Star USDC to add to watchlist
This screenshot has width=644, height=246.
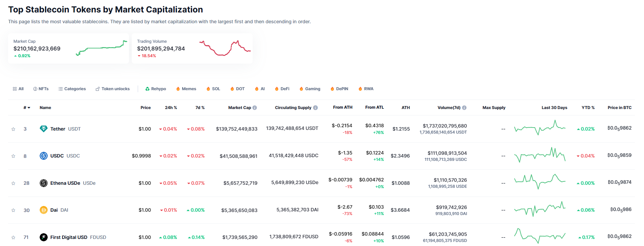(13, 156)
